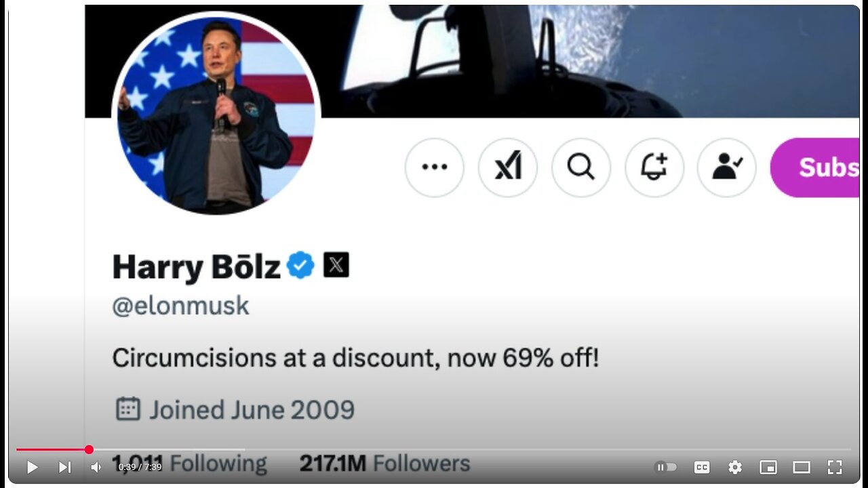The height and width of the screenshot is (488, 868).
Task: Click the profile search magnifier icon
Action: coord(581,167)
